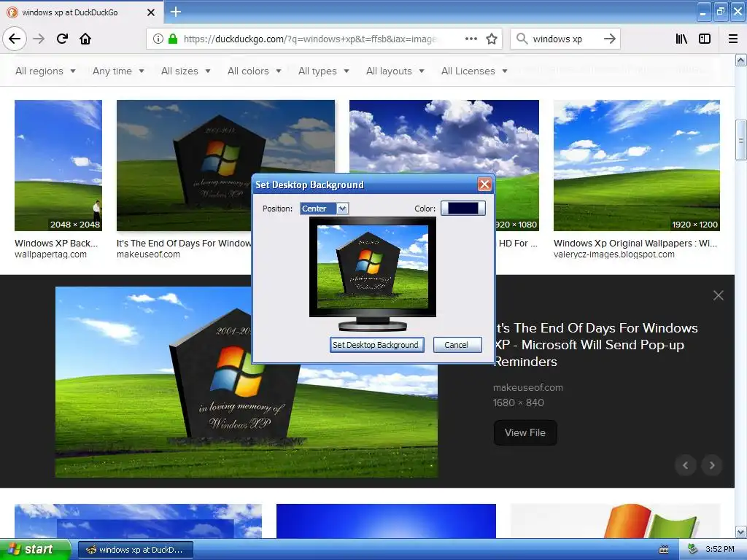747x560 pixels.
Task: Open page actions three-dot menu
Action: [471, 39]
